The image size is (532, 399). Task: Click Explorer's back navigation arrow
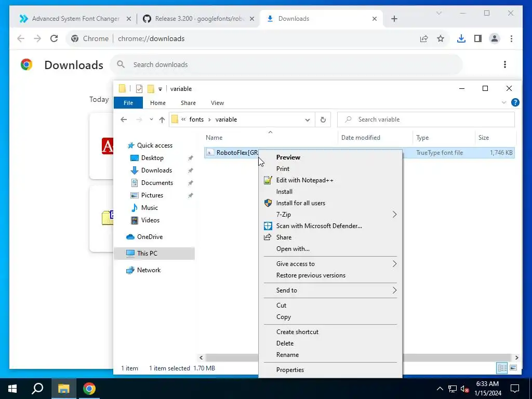pos(124,119)
